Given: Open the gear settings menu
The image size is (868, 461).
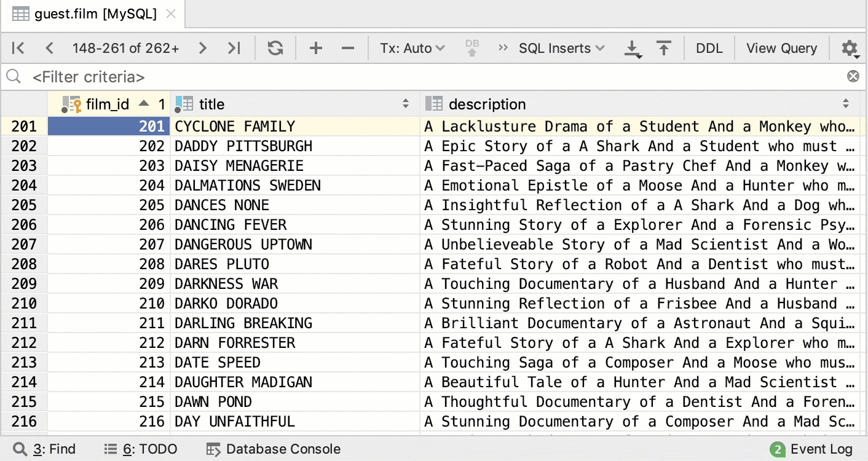Looking at the screenshot, I should click(850, 48).
